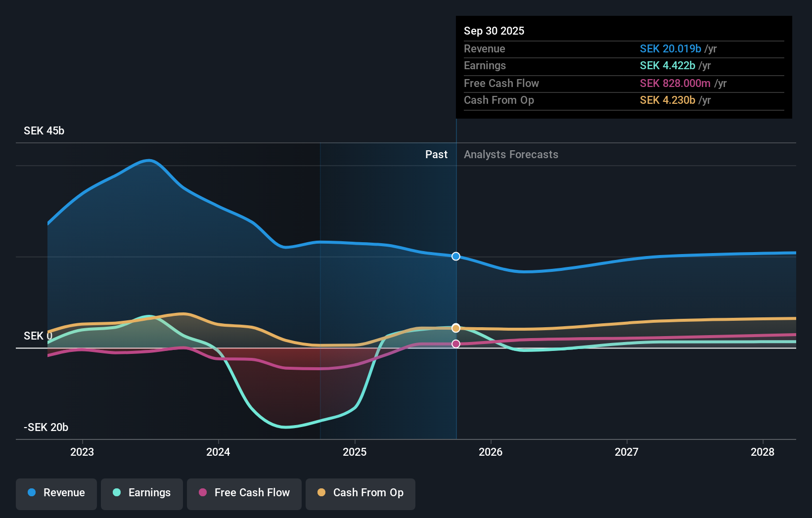
Task: Click the Sep 30 2025 tooltip header
Action: (494, 31)
